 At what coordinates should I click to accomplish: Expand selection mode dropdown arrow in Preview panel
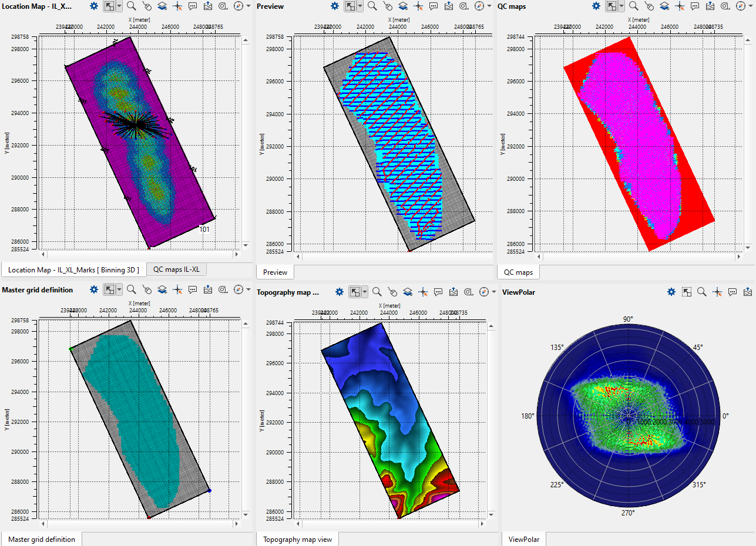pyautogui.click(x=359, y=6)
